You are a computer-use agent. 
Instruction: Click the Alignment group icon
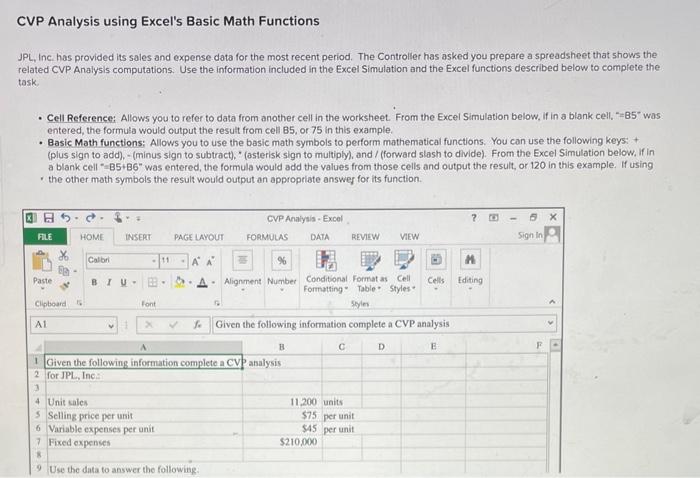coord(242,260)
